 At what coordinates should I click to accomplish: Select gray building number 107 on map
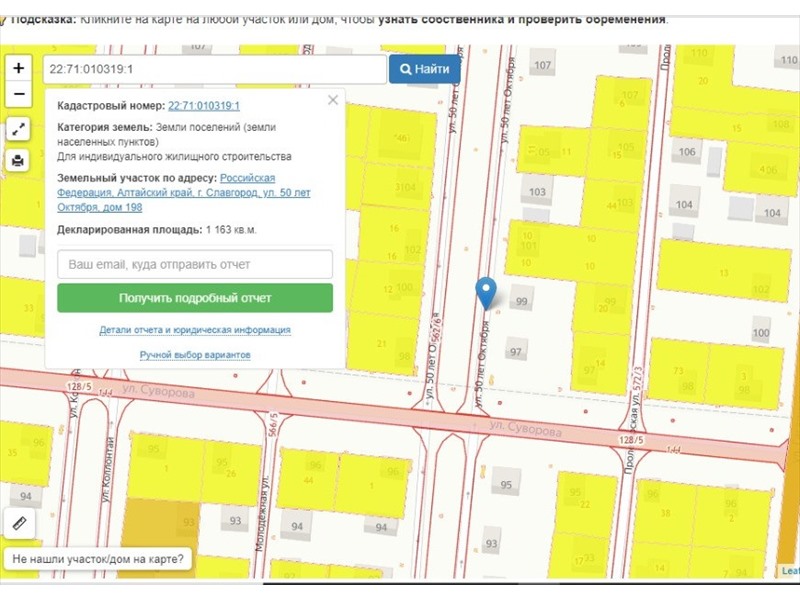click(542, 66)
